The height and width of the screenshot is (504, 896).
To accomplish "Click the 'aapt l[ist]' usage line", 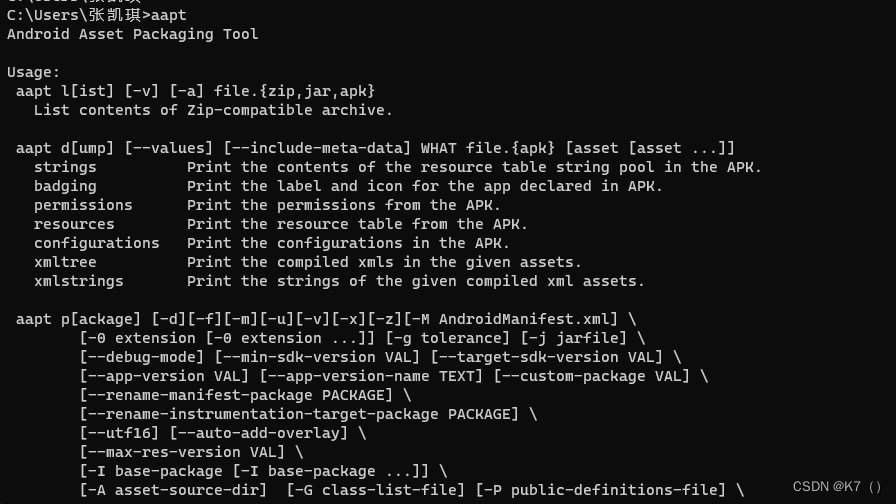I will click(x=195, y=91).
